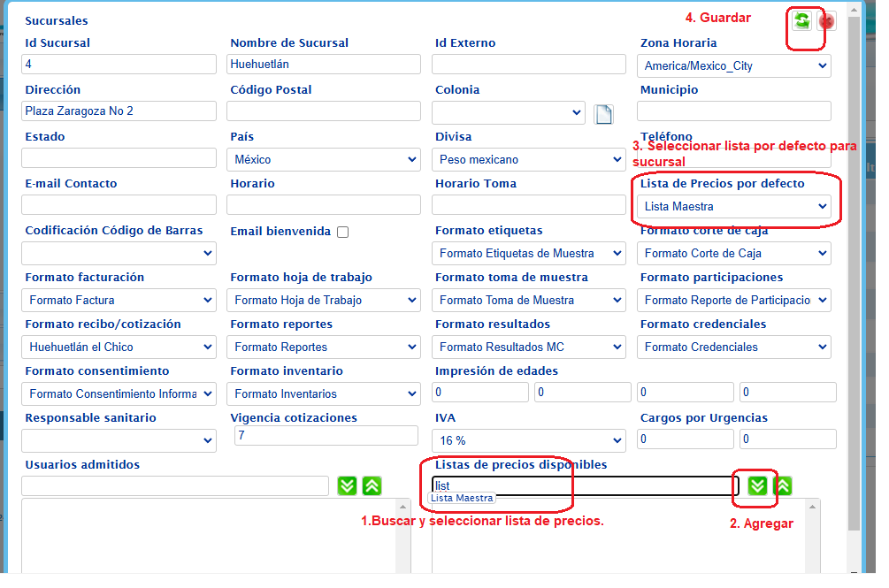Viewport: 889px width, 588px height.
Task: Open the Formato facturación dropdown
Action: (119, 301)
